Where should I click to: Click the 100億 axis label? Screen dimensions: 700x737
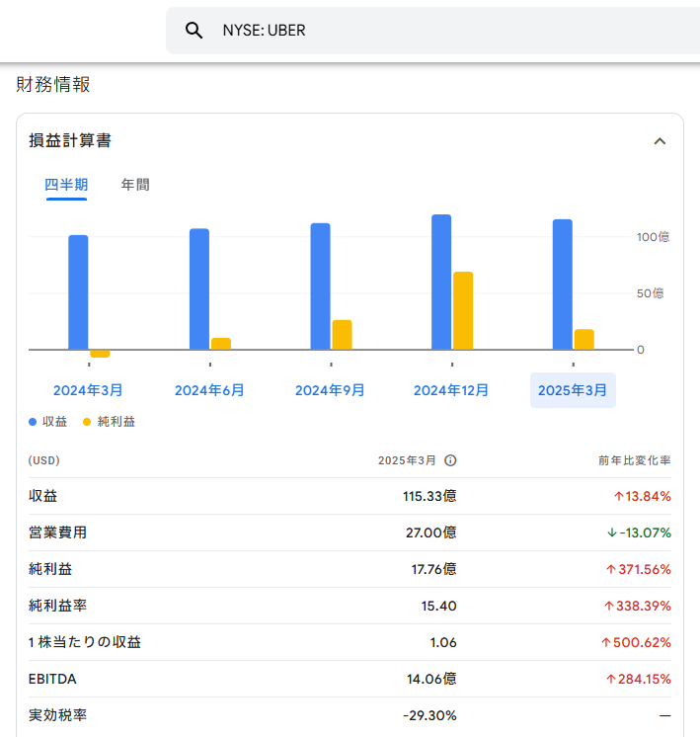653,237
